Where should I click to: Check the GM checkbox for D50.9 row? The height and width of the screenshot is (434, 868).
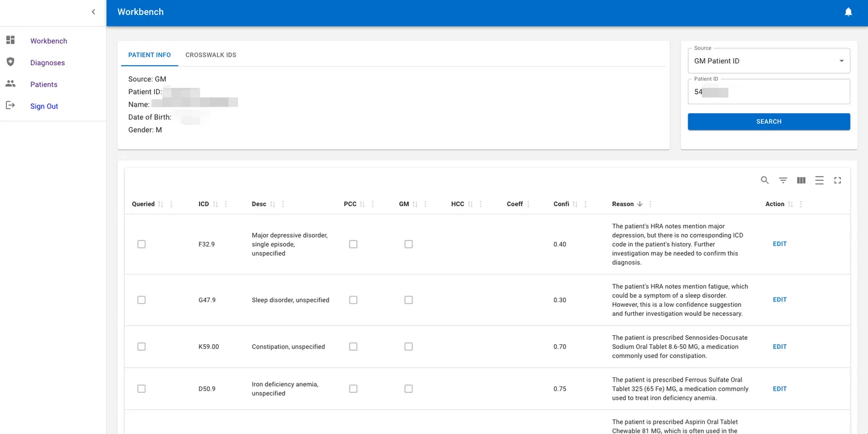[x=408, y=388]
